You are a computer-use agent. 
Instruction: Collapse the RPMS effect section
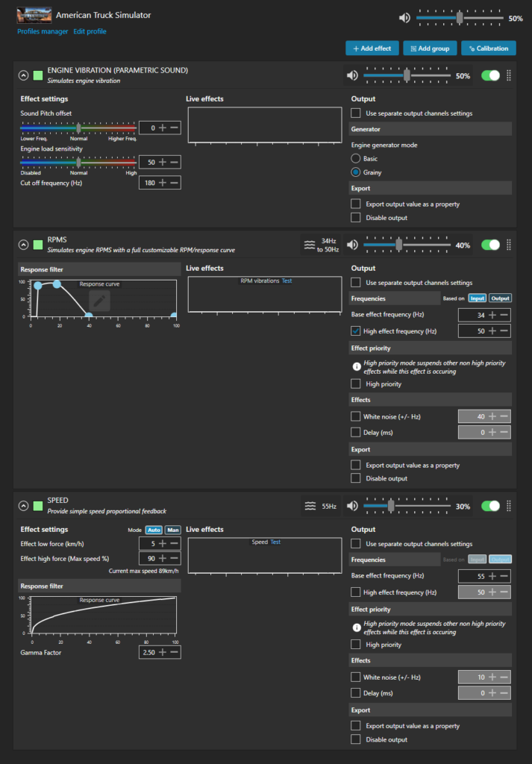(23, 245)
